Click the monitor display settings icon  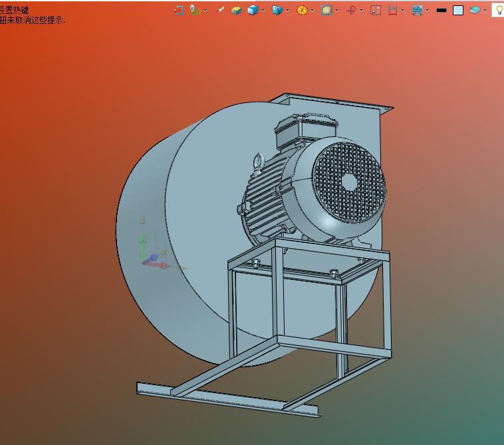coord(417,10)
